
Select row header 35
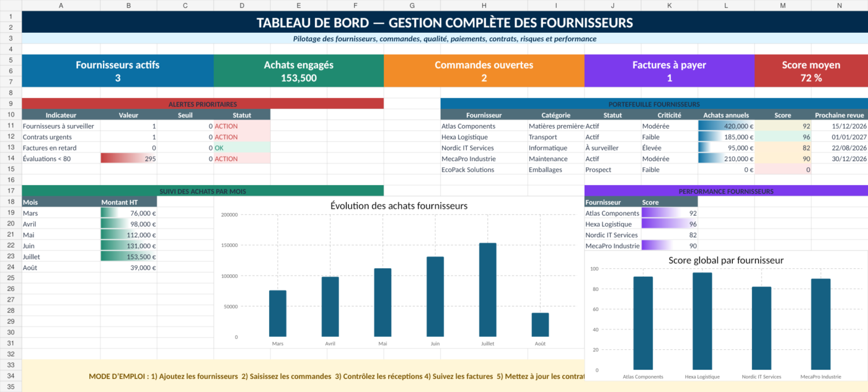[11, 387]
